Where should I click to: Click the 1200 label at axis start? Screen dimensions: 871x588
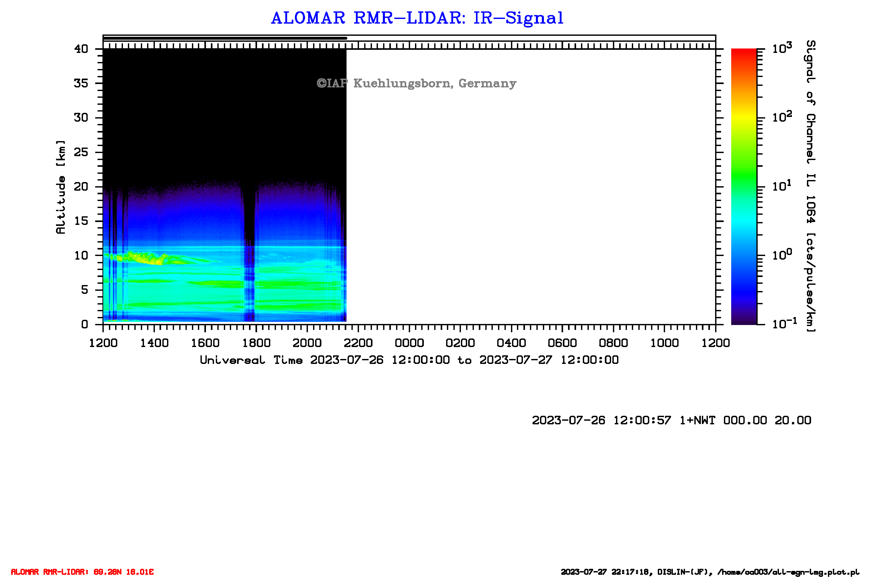pyautogui.click(x=103, y=343)
